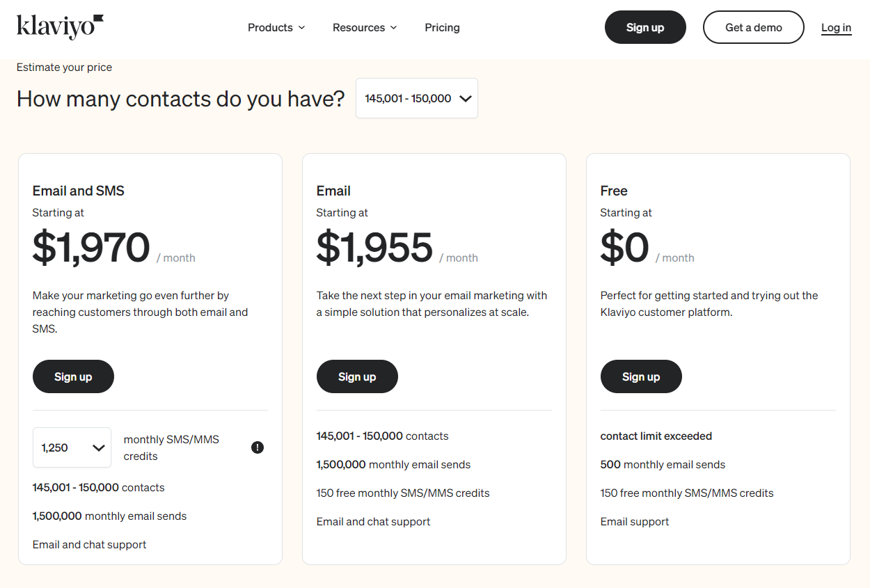This screenshot has width=870, height=588.
Task: Click Sign up in the header
Action: (645, 27)
